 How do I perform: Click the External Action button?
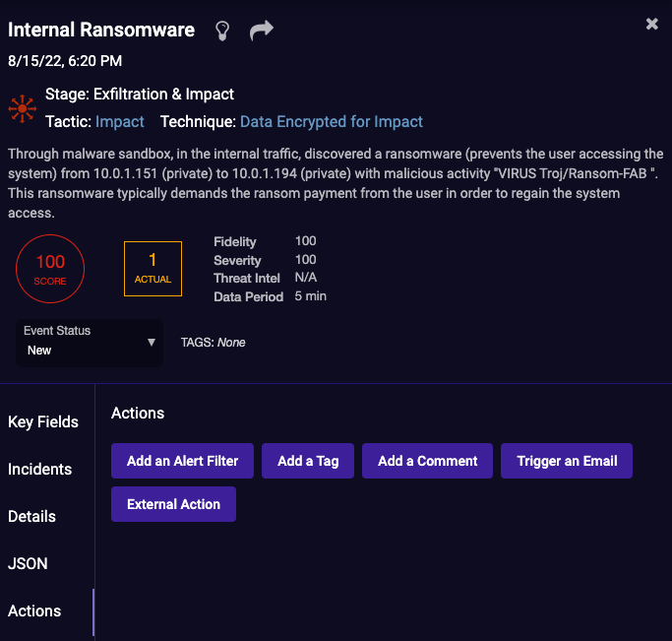click(x=173, y=504)
